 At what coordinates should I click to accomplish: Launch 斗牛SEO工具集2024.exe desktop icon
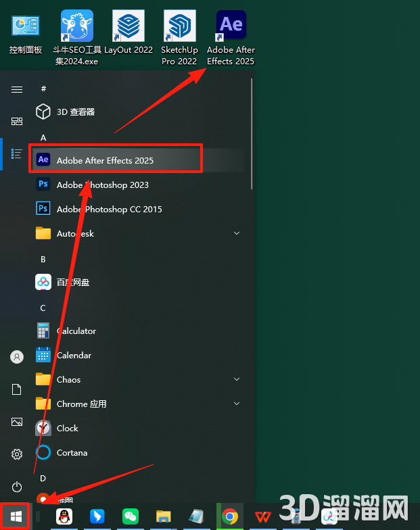tap(77, 37)
